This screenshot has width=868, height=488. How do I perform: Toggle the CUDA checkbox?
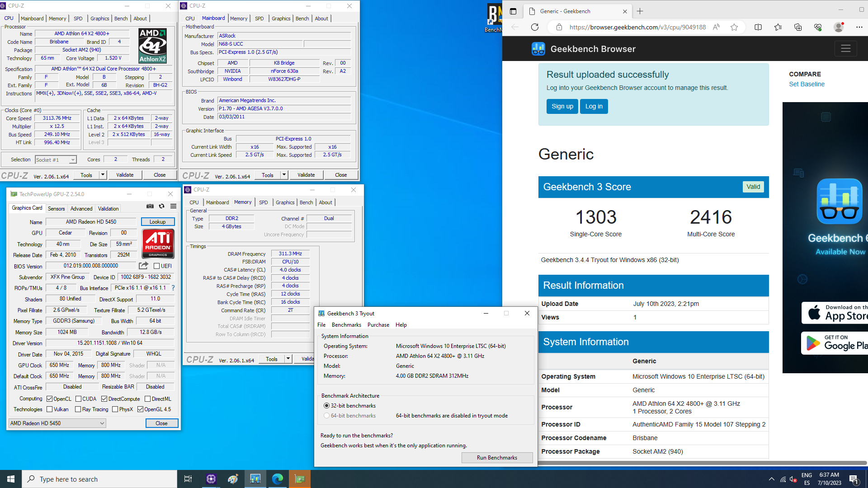pos(78,399)
